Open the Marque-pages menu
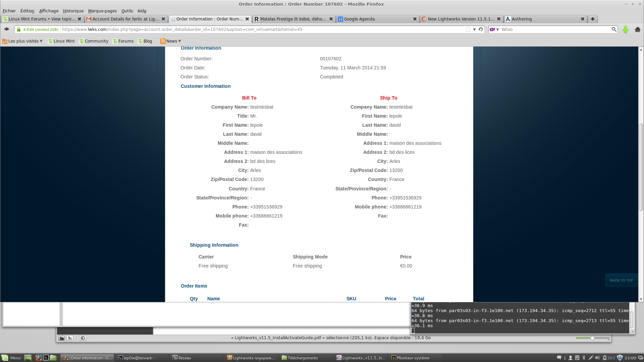 click(102, 11)
